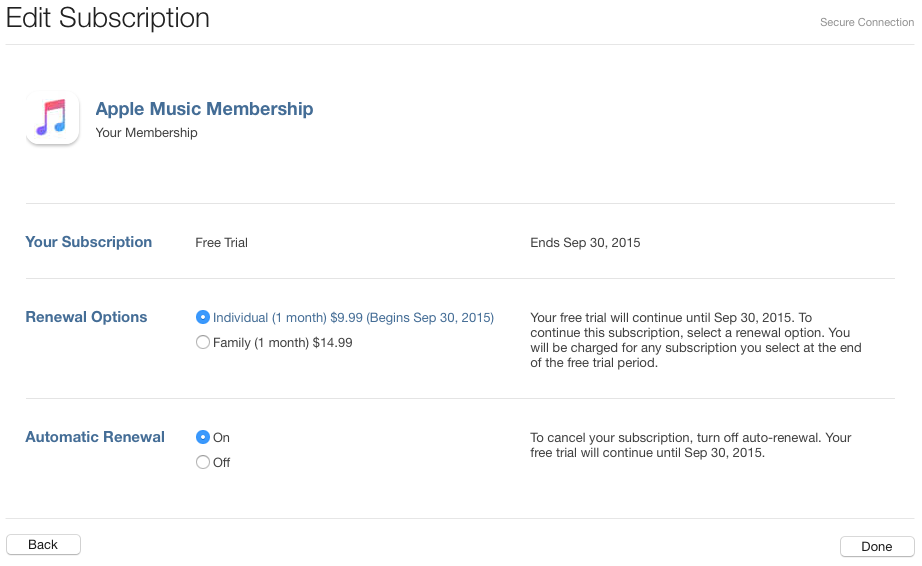The width and height of the screenshot is (922, 566).
Task: Click the Automatic Renewal section heading
Action: tap(95, 437)
